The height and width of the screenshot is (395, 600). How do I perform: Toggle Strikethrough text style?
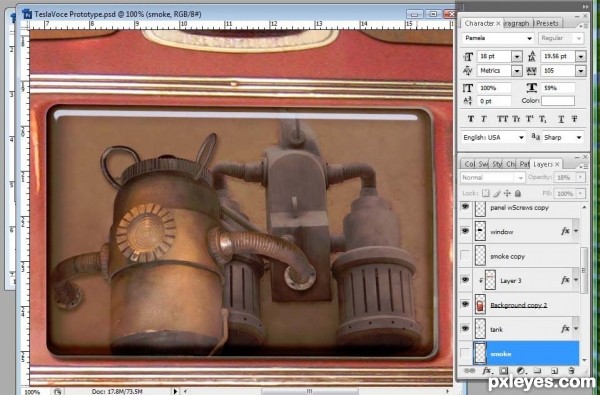click(574, 119)
